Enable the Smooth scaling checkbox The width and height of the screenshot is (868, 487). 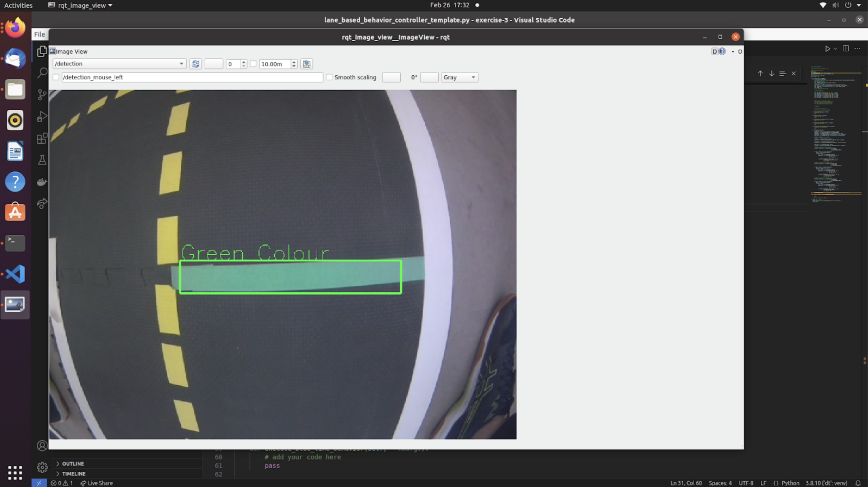329,77
